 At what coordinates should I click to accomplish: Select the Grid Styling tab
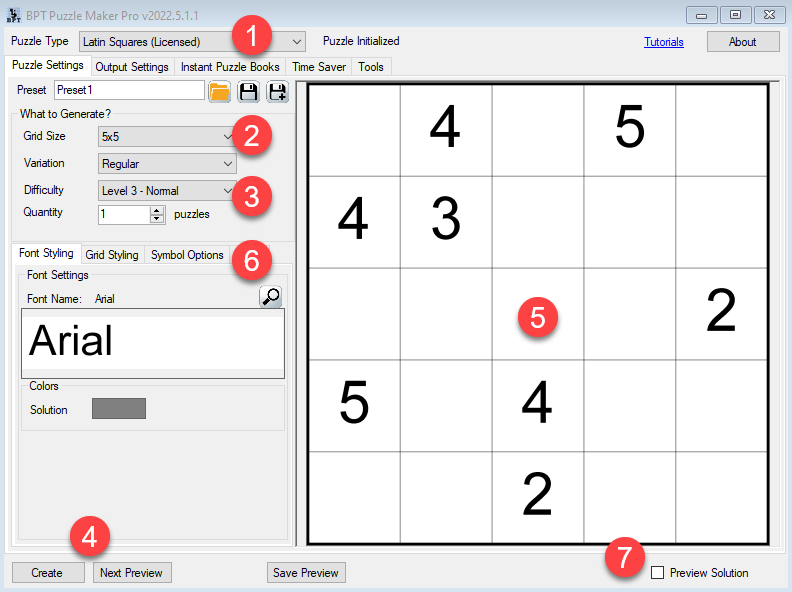tap(112, 255)
